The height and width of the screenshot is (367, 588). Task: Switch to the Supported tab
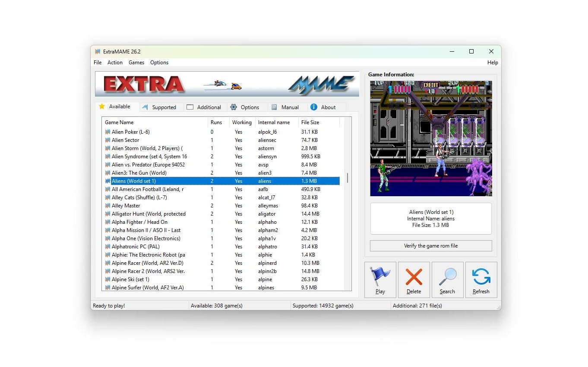click(x=161, y=107)
